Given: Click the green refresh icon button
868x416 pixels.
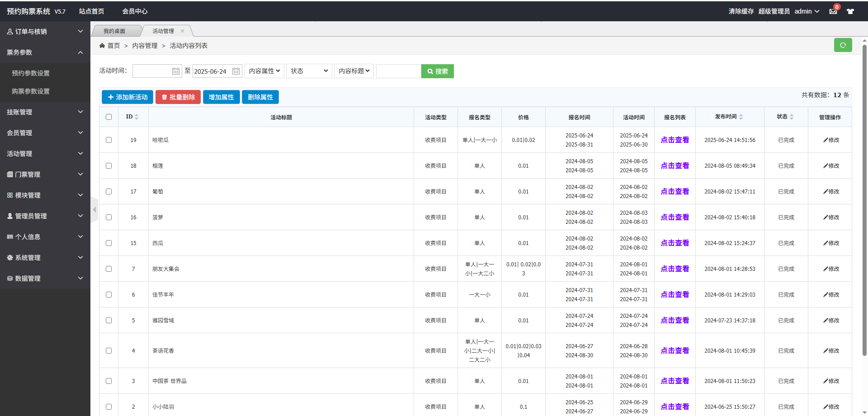Looking at the screenshot, I should [x=843, y=45].
